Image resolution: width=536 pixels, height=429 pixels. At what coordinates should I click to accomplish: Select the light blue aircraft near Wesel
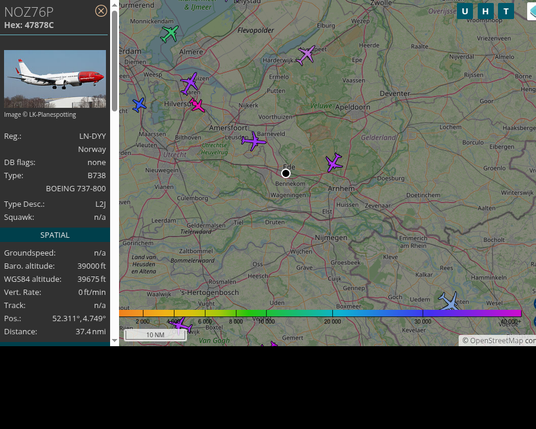click(x=449, y=301)
